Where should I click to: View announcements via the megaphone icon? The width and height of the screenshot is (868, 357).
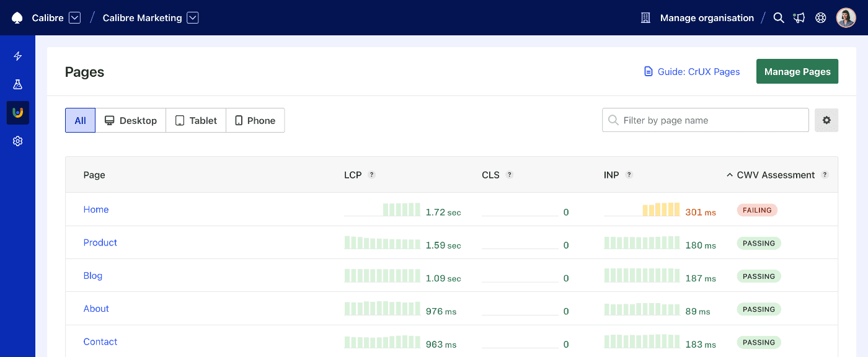799,18
